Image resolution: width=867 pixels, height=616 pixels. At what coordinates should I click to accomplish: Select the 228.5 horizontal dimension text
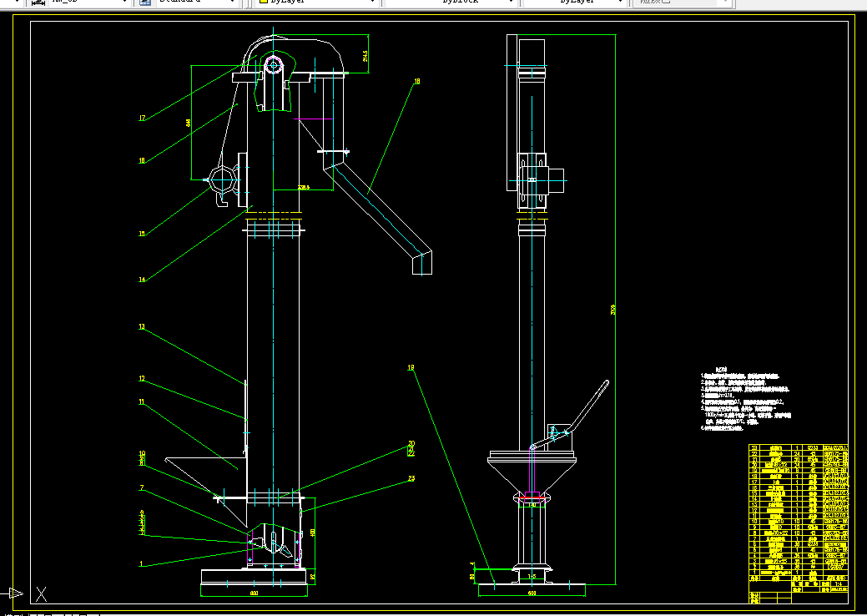pyautogui.click(x=304, y=188)
